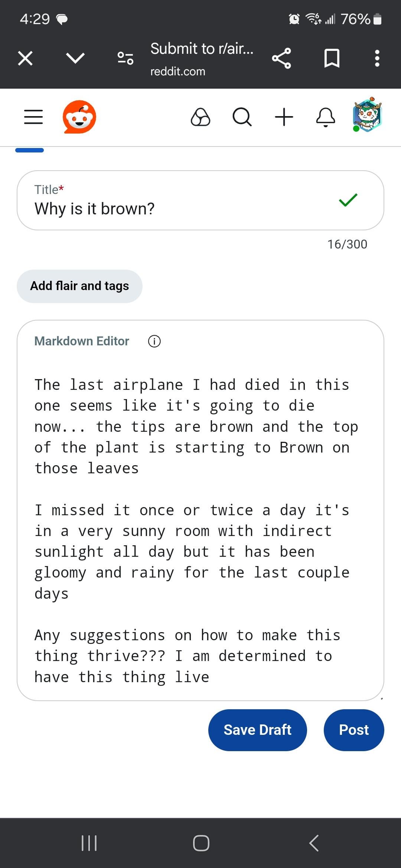Open Reddit Answers overlapping-circles icon

[x=200, y=117]
